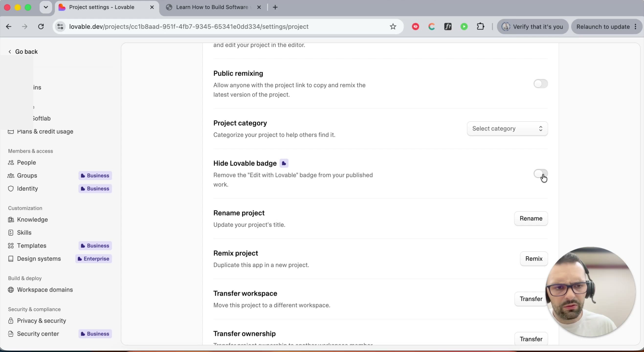Click the red blocker extension icon
The width and height of the screenshot is (644, 352).
[x=415, y=26]
